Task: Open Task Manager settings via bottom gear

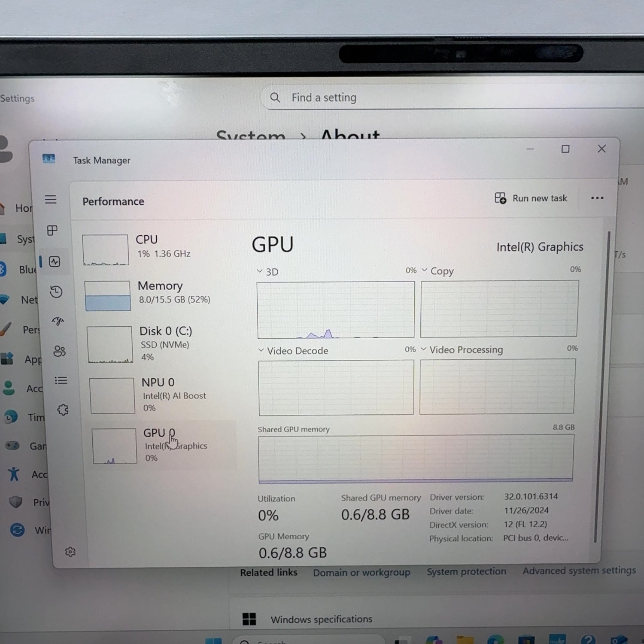Action: (x=71, y=552)
